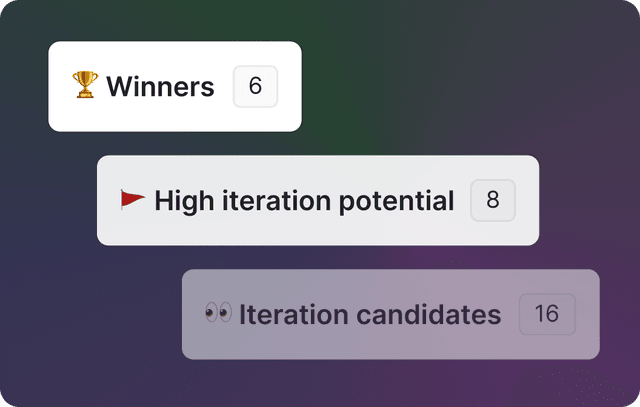Screen dimensions: 640x407
Task: Click the word "potential" in the middle card
Action: pyautogui.click(x=398, y=201)
